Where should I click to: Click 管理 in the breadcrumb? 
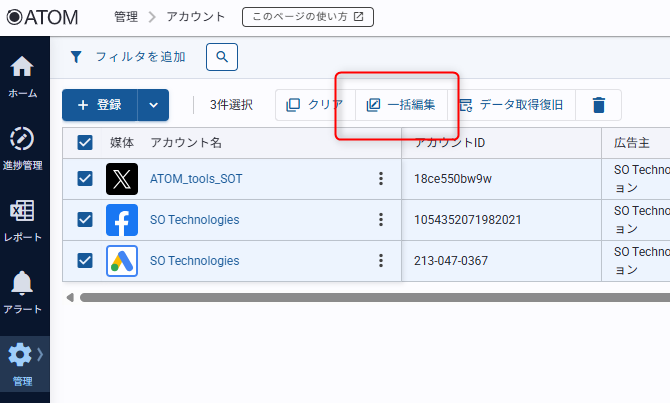[126, 17]
